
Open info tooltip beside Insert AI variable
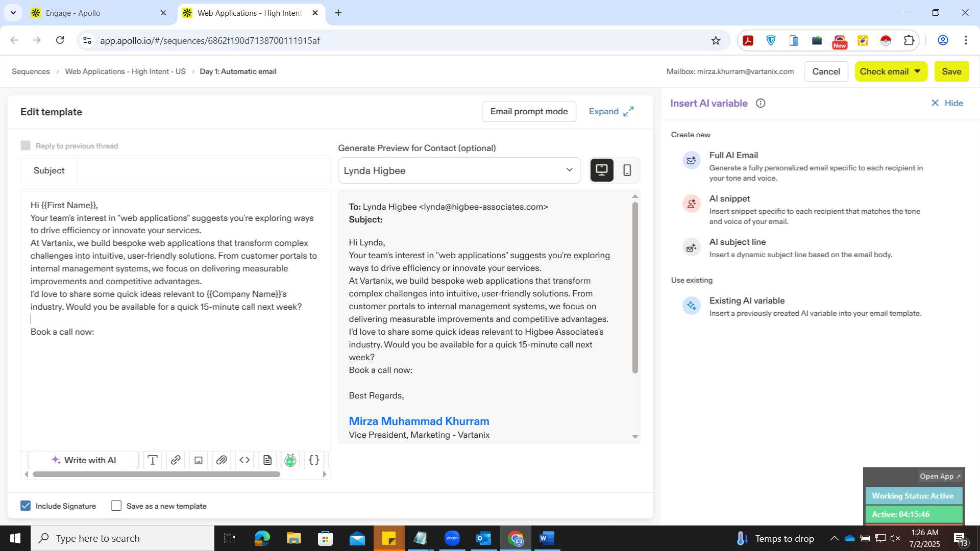[761, 104]
